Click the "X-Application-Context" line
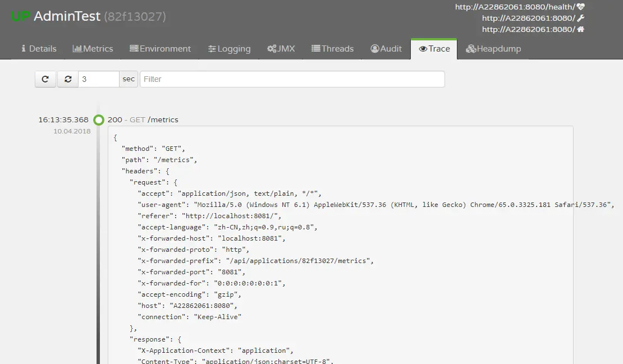Image resolution: width=623 pixels, height=364 pixels. [x=216, y=351]
